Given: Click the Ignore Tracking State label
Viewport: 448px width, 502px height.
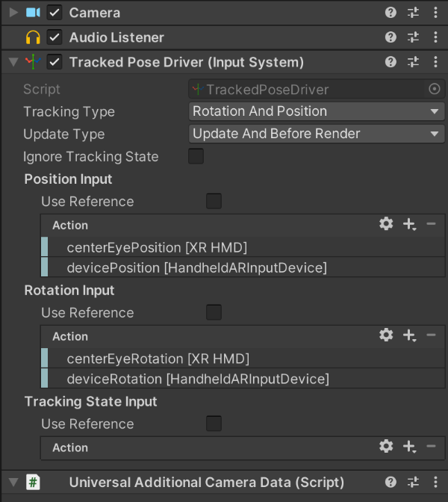Looking at the screenshot, I should tap(91, 157).
